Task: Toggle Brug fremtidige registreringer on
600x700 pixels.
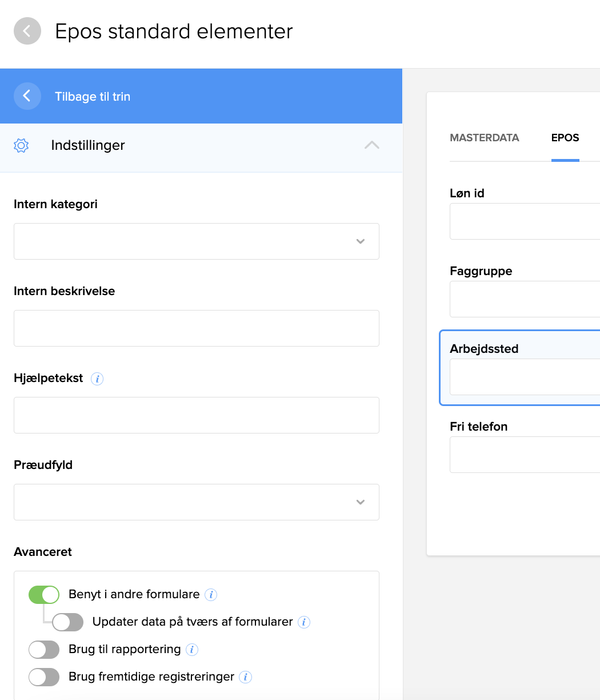Action: coord(44,677)
